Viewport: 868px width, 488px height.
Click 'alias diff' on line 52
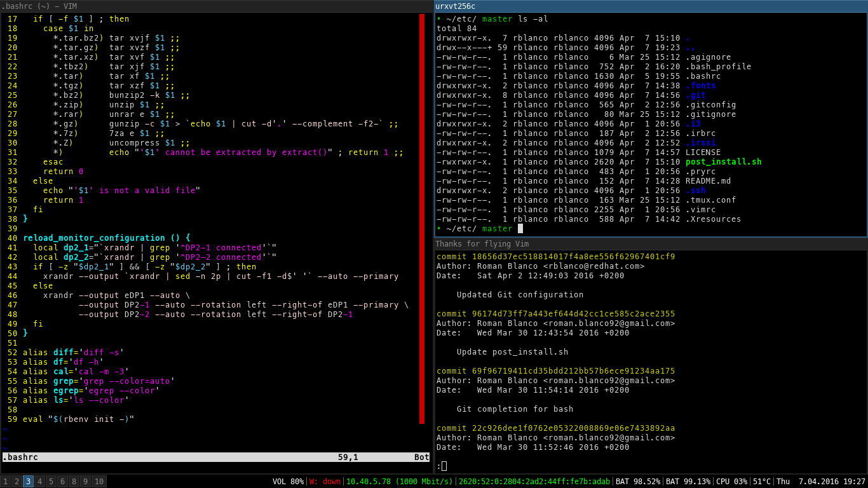pyautogui.click(x=48, y=353)
